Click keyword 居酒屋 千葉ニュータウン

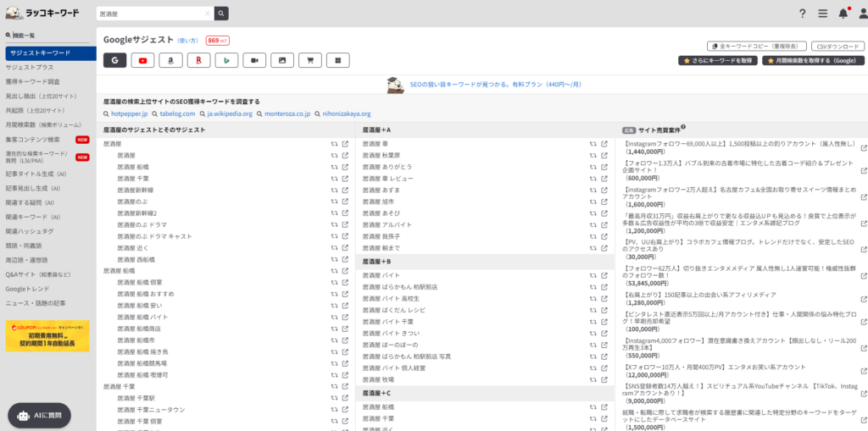point(151,410)
